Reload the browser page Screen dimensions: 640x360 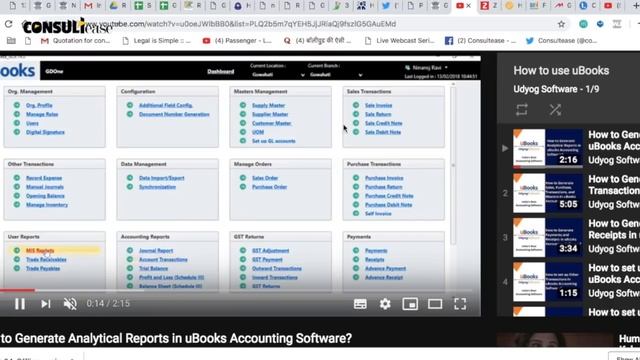pyautogui.click(x=9, y=24)
